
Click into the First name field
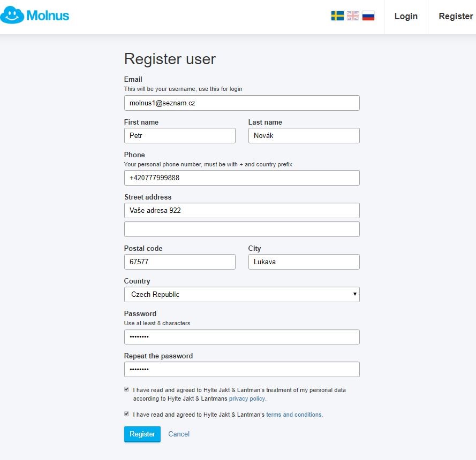pos(180,135)
